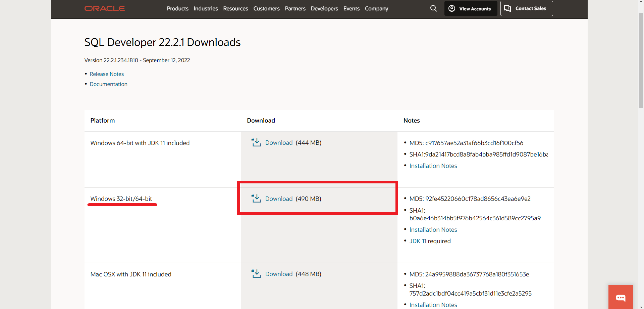This screenshot has width=644, height=309.
Task: Click the download icon for Windows 32-bit/64-bit
Action: coord(256,198)
